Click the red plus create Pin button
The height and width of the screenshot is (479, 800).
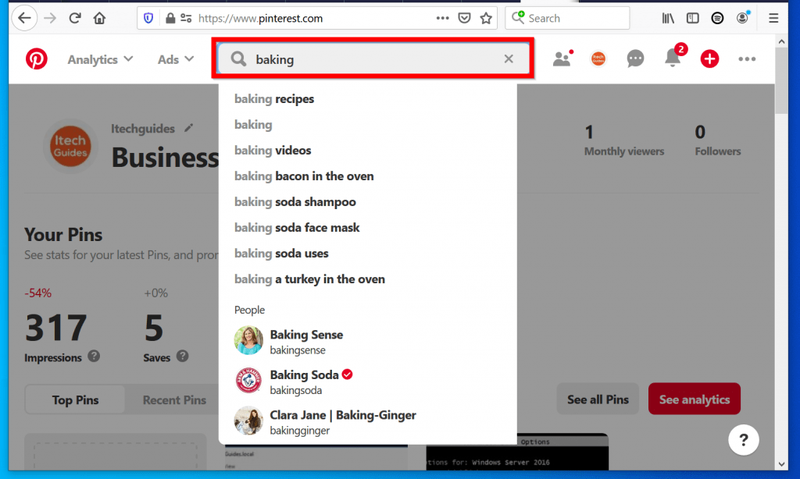coord(710,59)
